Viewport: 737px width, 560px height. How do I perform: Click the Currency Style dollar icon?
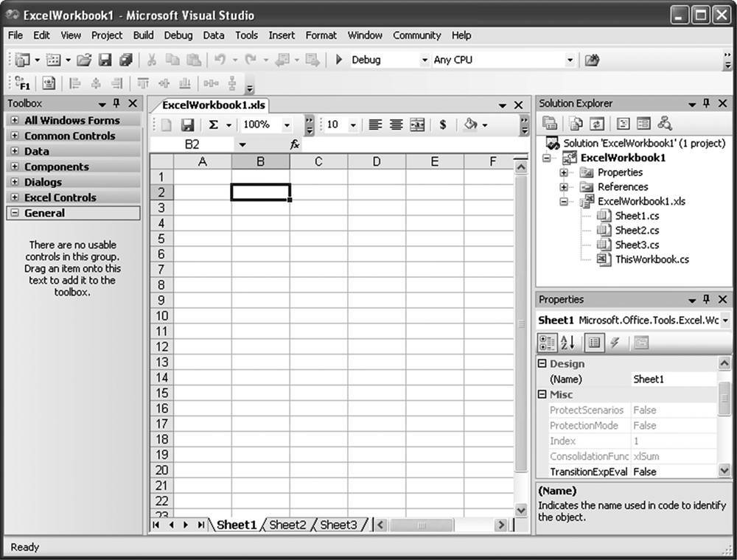click(x=442, y=125)
